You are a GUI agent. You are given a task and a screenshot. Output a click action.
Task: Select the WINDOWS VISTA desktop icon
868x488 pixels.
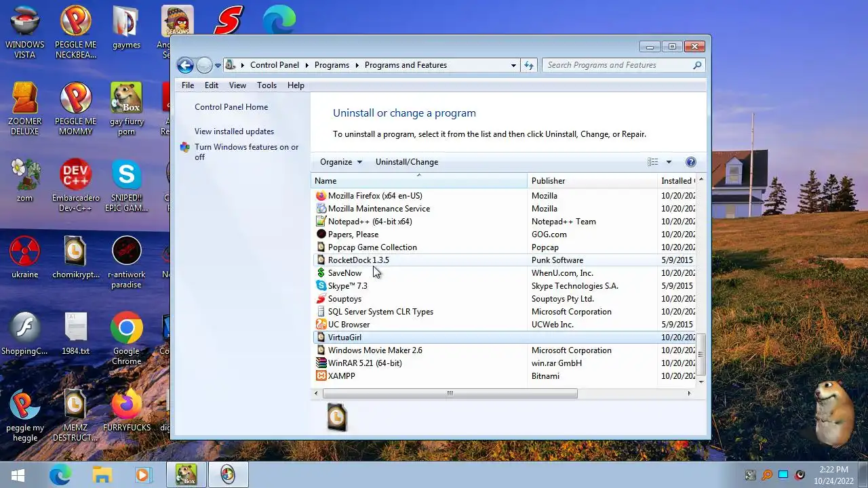(25, 31)
